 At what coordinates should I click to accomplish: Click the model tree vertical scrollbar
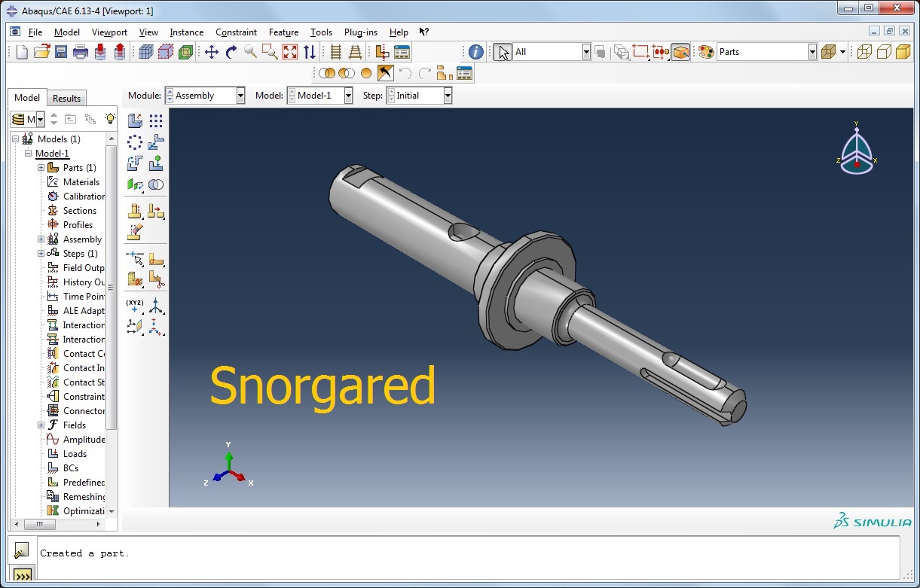click(112, 287)
